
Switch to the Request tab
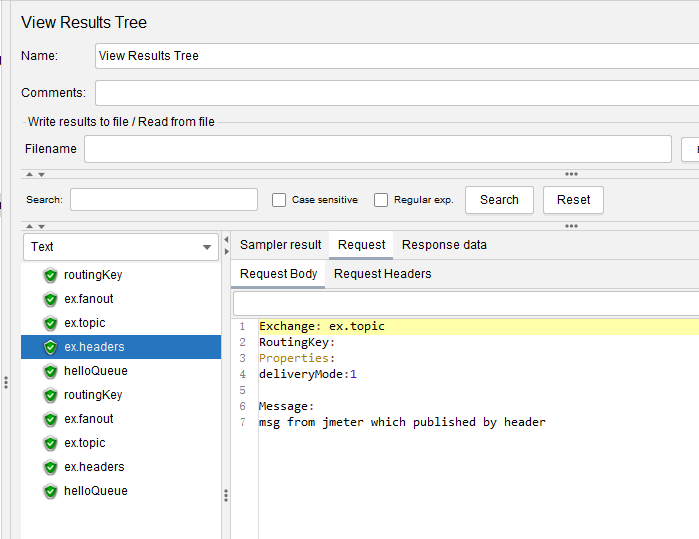coord(361,245)
